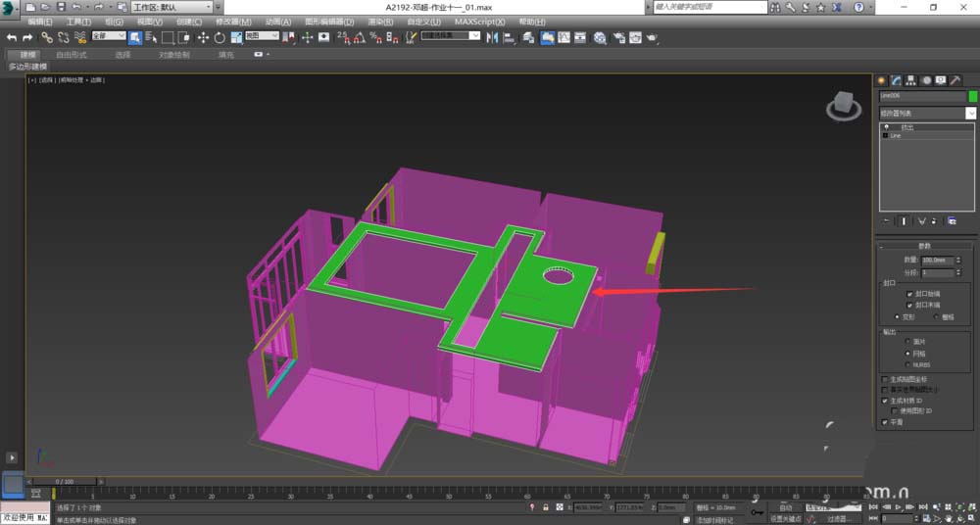Toggle the Spinner Snap button
The image size is (980, 525).
(x=392, y=38)
